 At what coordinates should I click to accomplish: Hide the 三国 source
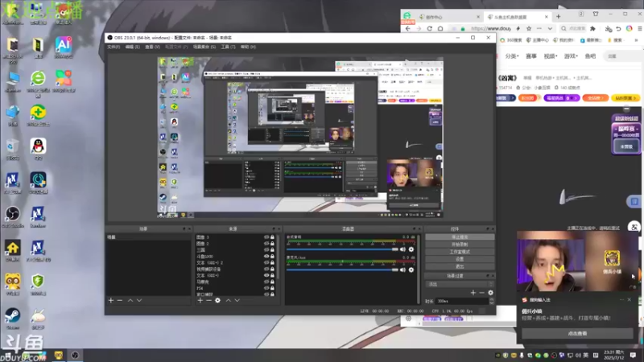(x=266, y=249)
